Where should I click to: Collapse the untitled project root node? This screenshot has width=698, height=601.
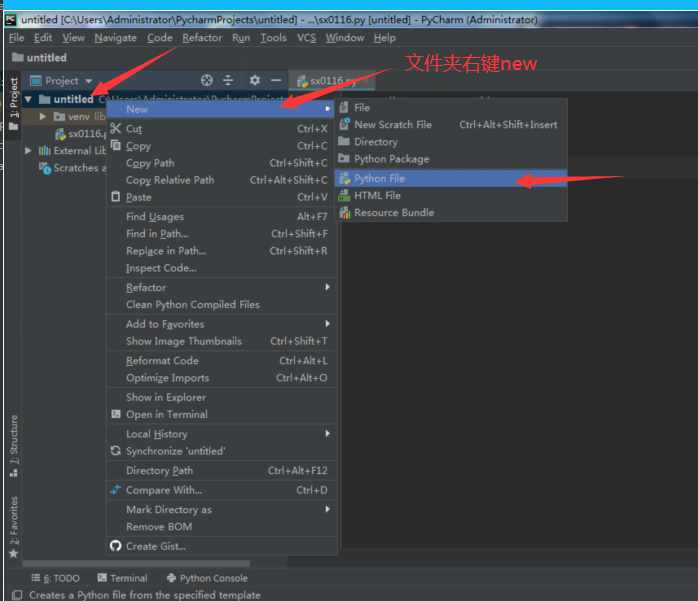(x=28, y=99)
